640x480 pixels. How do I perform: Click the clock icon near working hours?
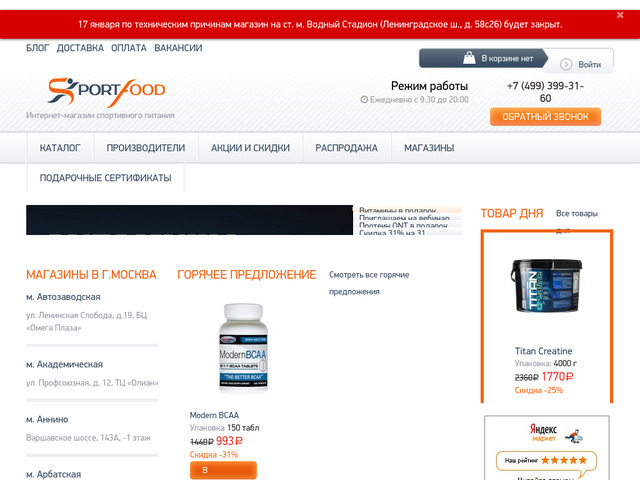coord(364,100)
